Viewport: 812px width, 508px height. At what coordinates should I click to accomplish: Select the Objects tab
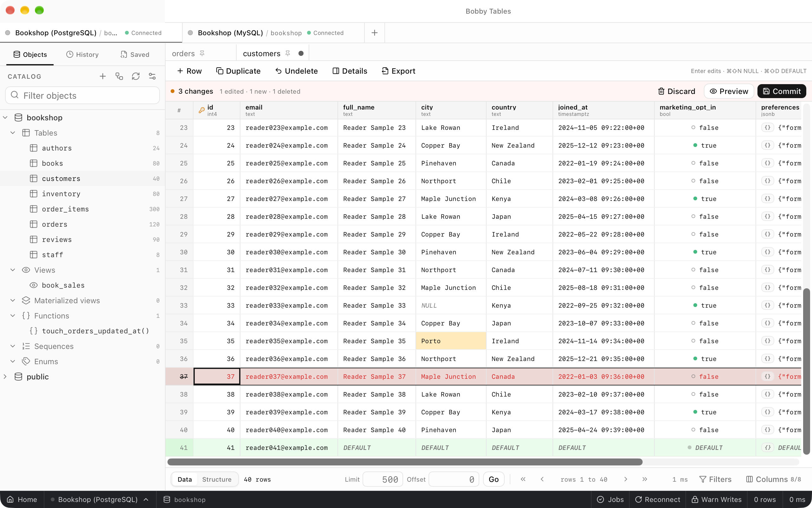pos(30,54)
